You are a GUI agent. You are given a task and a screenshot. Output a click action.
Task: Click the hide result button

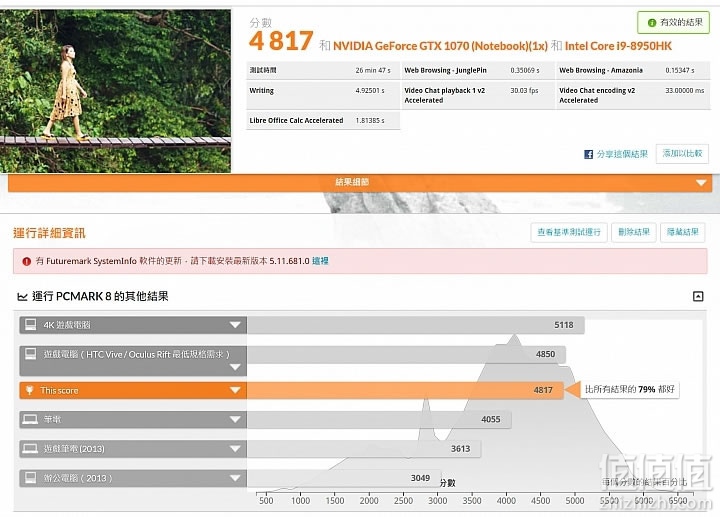[682, 232]
